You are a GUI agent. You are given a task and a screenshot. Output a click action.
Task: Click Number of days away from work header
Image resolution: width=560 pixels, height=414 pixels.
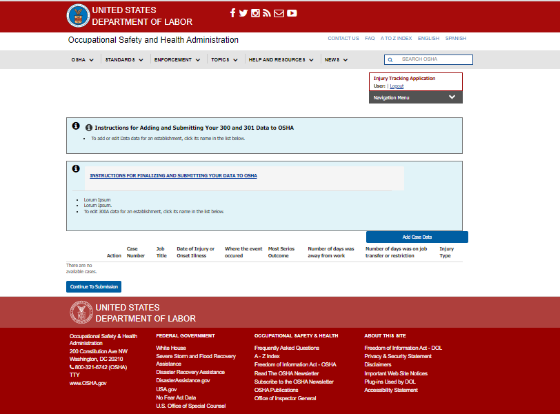[331, 252]
